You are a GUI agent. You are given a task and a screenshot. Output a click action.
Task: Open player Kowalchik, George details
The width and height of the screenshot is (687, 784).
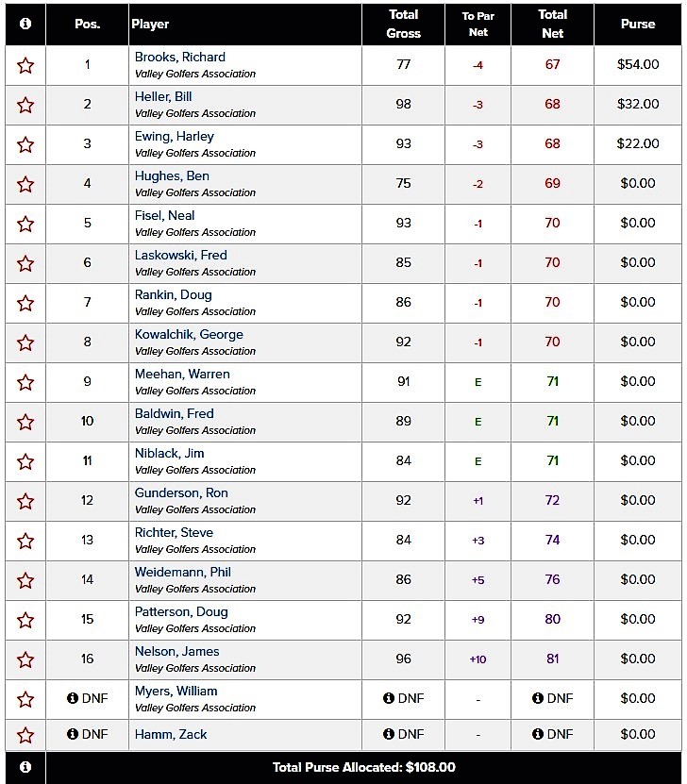click(x=189, y=335)
